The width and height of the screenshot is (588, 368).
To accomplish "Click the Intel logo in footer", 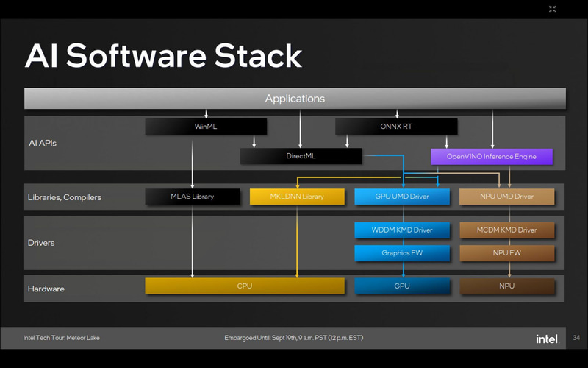I will [548, 339].
